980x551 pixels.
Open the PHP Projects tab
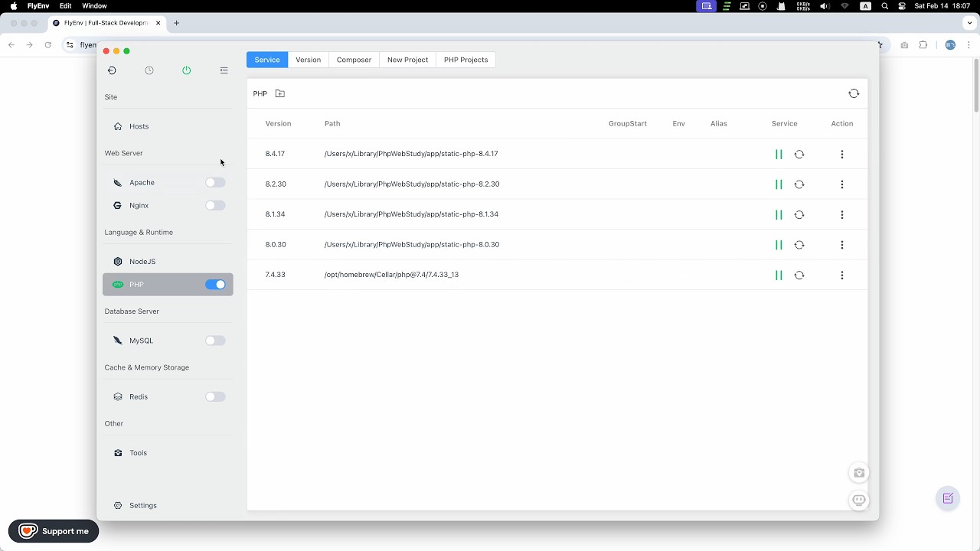(x=465, y=60)
